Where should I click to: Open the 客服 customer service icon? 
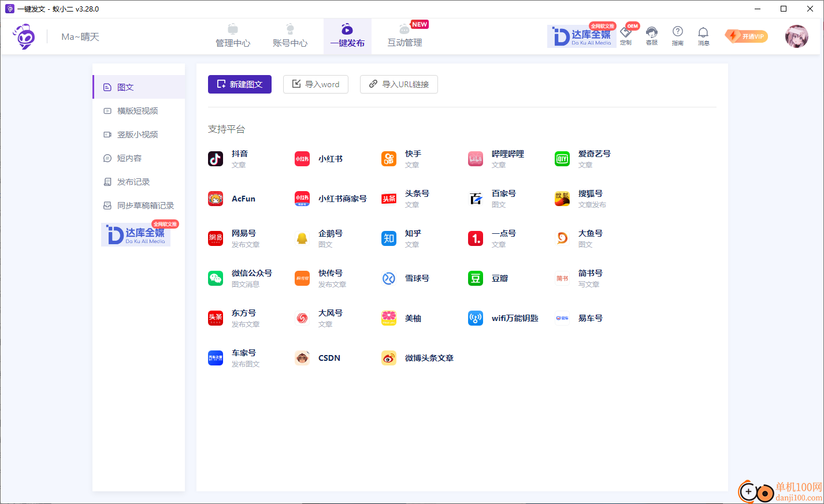point(652,36)
